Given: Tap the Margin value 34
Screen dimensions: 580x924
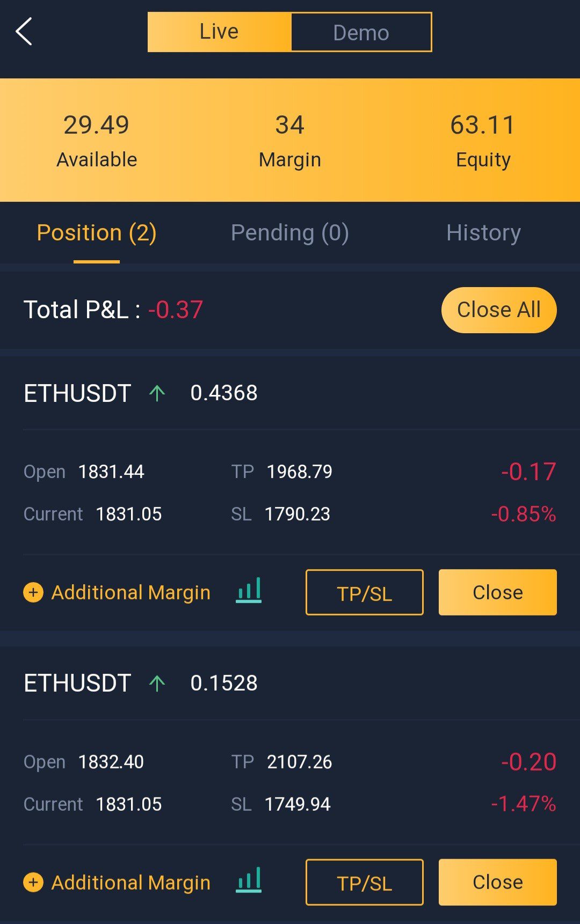Looking at the screenshot, I should click(290, 125).
